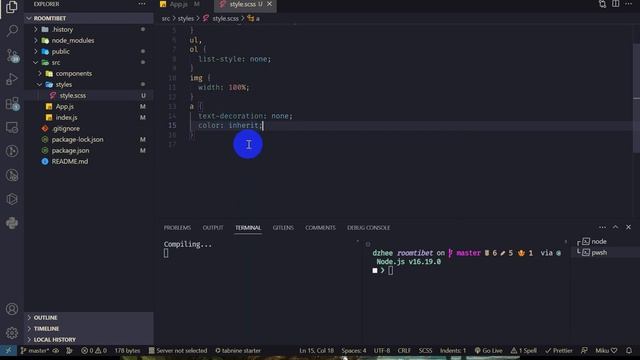Open README.md in the file tree
The image size is (640, 360).
[89, 162]
